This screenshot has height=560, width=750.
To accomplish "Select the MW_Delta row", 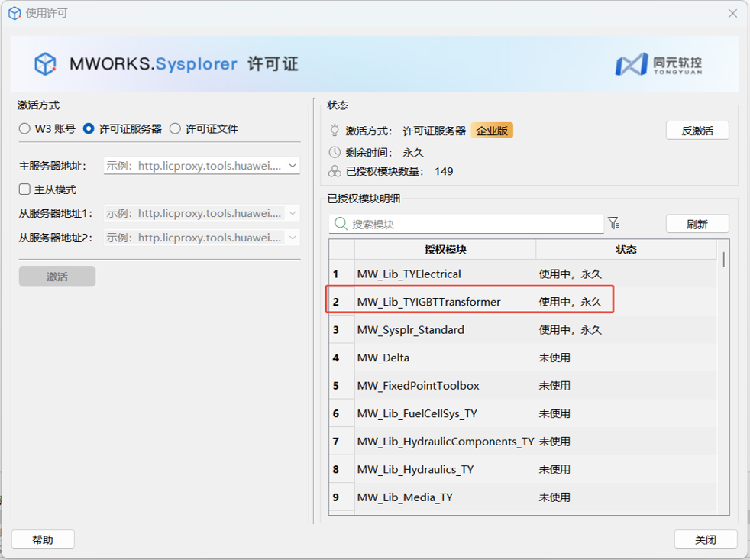I will click(x=523, y=358).
